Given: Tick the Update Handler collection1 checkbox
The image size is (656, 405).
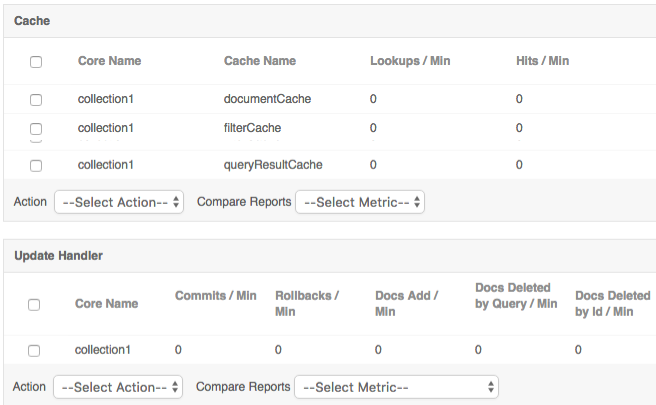Looking at the screenshot, I should click(x=34, y=351).
